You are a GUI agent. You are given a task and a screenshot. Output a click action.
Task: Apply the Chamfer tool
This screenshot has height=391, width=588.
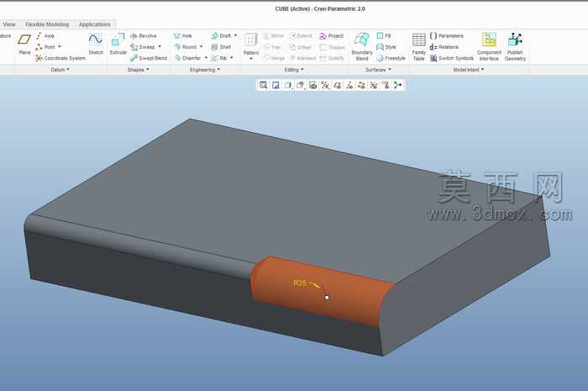pyautogui.click(x=187, y=58)
